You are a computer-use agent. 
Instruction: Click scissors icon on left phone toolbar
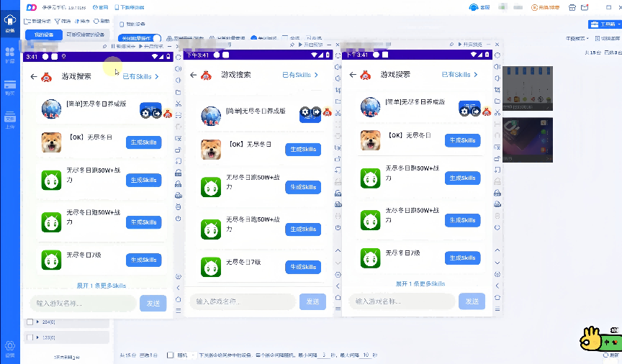(x=178, y=104)
